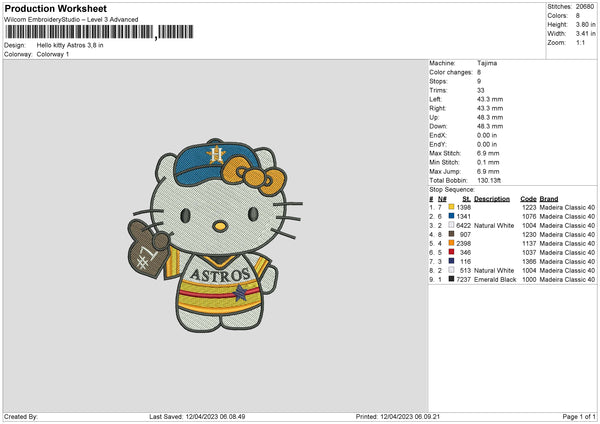Click the Hello Kitty Astros design preview

(x=215, y=235)
